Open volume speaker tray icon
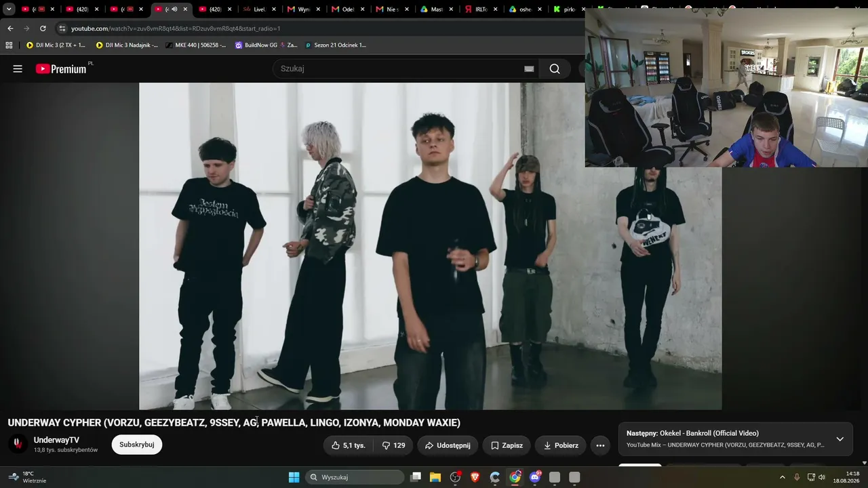 (x=822, y=477)
